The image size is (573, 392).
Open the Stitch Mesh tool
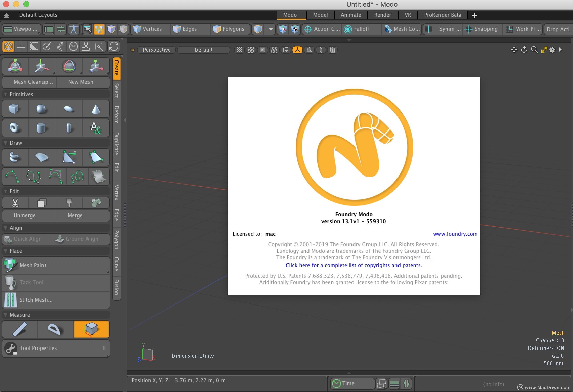tap(56, 300)
